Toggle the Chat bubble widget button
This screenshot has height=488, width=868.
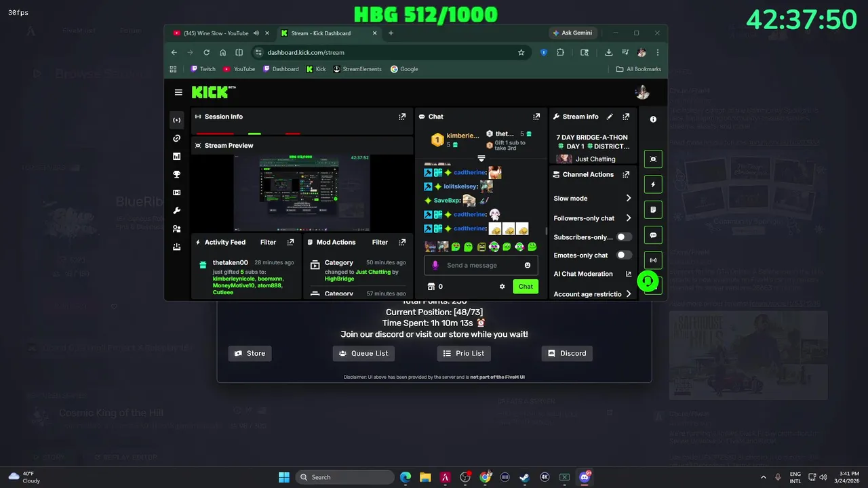(653, 235)
